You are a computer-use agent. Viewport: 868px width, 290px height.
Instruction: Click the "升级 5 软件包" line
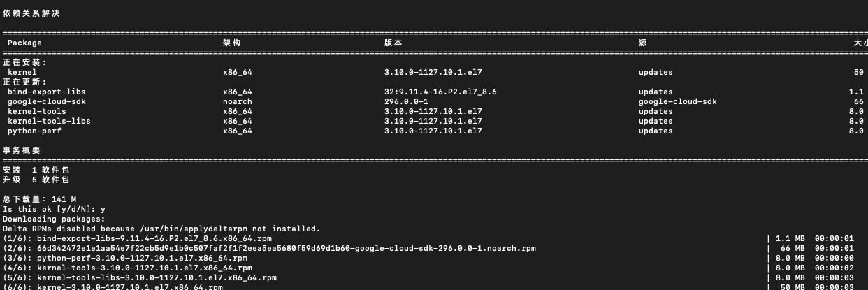point(36,180)
